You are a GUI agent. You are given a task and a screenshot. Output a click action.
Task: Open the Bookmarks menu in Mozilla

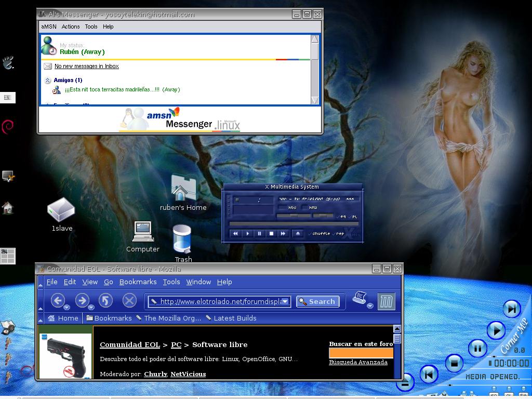pos(138,282)
